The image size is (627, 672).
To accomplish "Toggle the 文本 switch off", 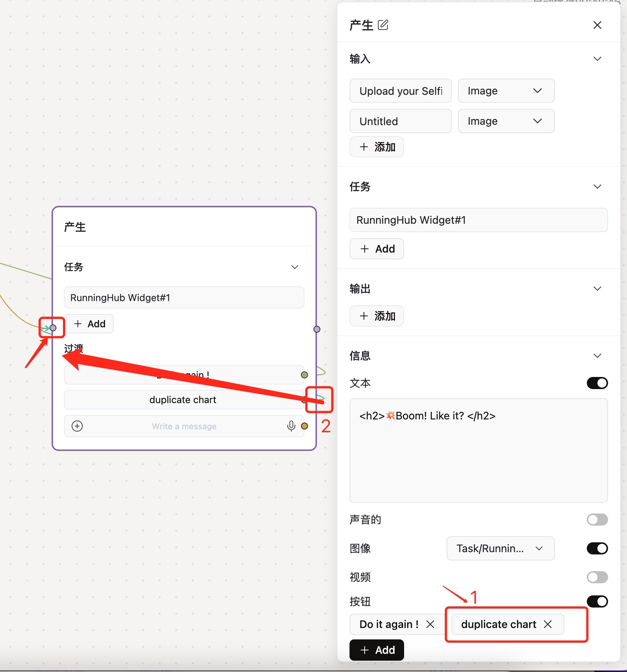I will click(597, 383).
